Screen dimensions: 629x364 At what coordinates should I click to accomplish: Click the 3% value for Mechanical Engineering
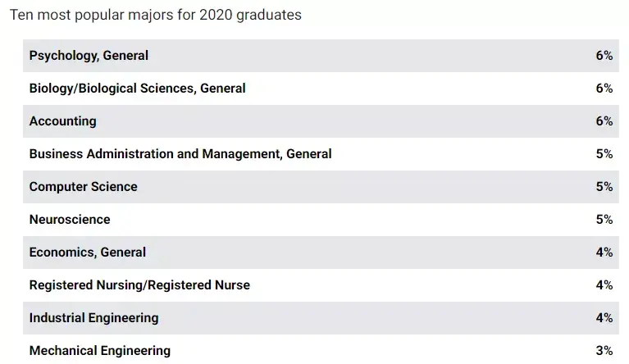[x=604, y=351]
